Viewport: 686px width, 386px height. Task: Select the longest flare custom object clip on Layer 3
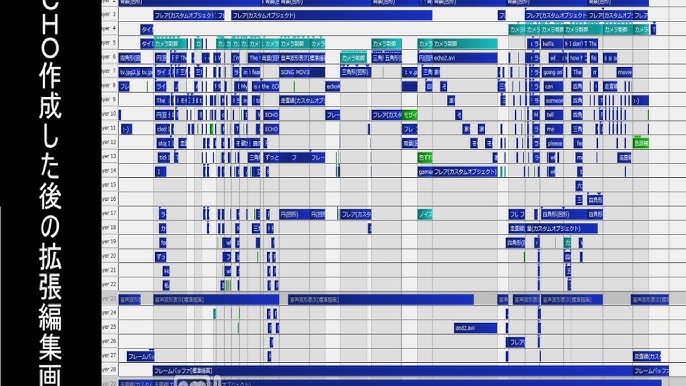tap(332, 15)
